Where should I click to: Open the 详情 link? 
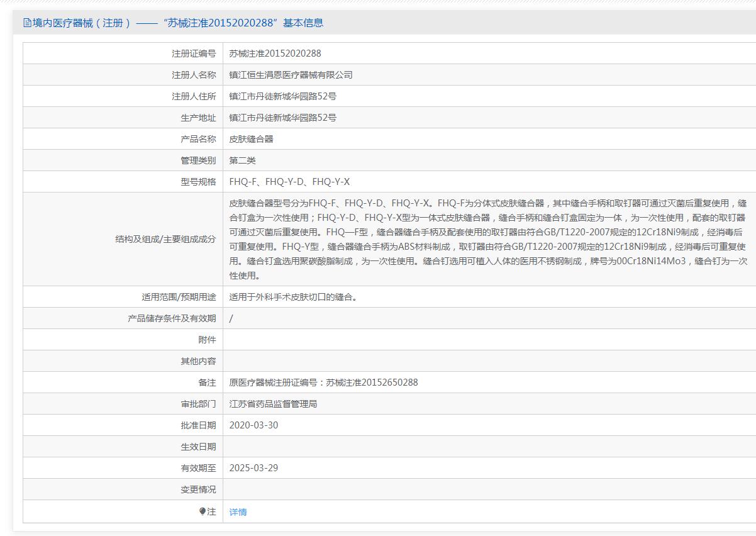click(x=238, y=512)
